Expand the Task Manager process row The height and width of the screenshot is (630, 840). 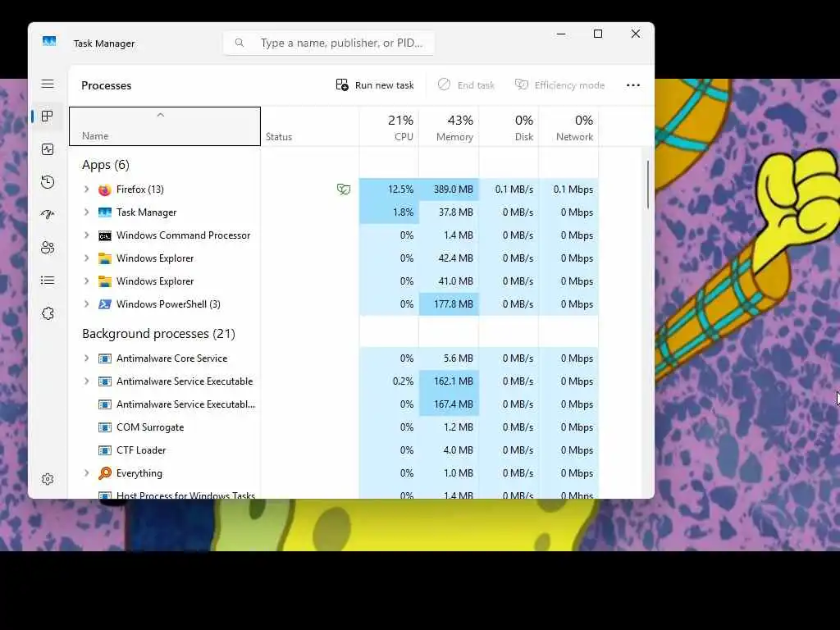click(86, 212)
